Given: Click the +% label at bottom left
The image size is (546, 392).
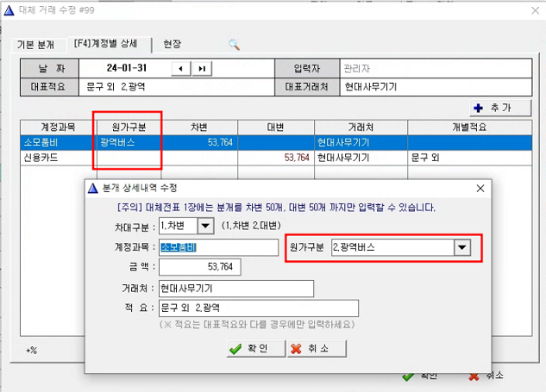Looking at the screenshot, I should [31, 351].
